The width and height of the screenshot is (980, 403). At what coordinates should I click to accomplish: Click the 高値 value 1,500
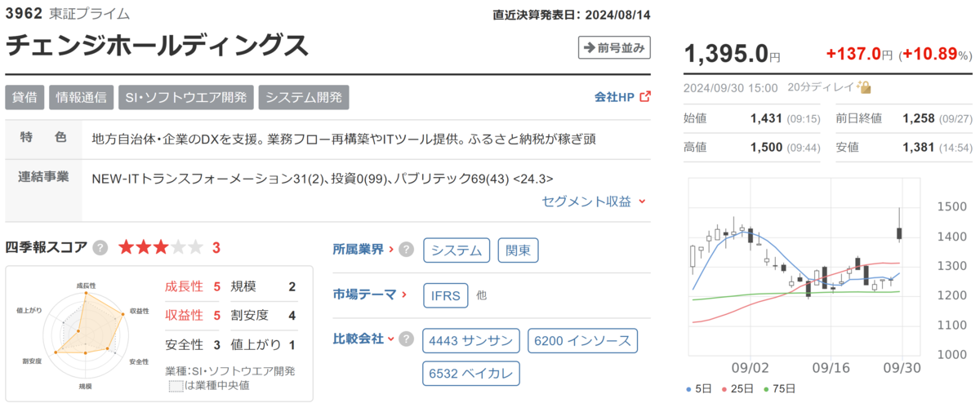(766, 147)
